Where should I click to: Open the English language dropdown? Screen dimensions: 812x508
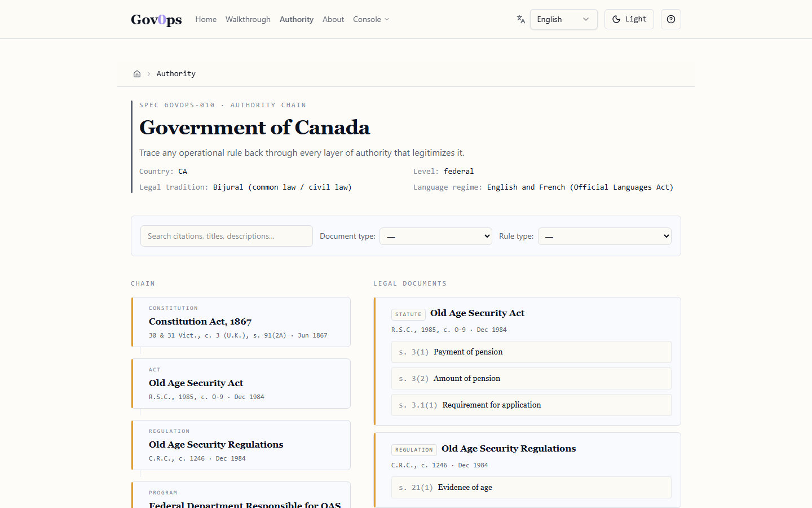coord(564,19)
